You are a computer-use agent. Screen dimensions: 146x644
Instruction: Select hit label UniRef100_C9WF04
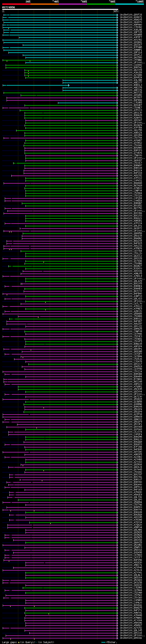pyautogui.click(x=131, y=191)
